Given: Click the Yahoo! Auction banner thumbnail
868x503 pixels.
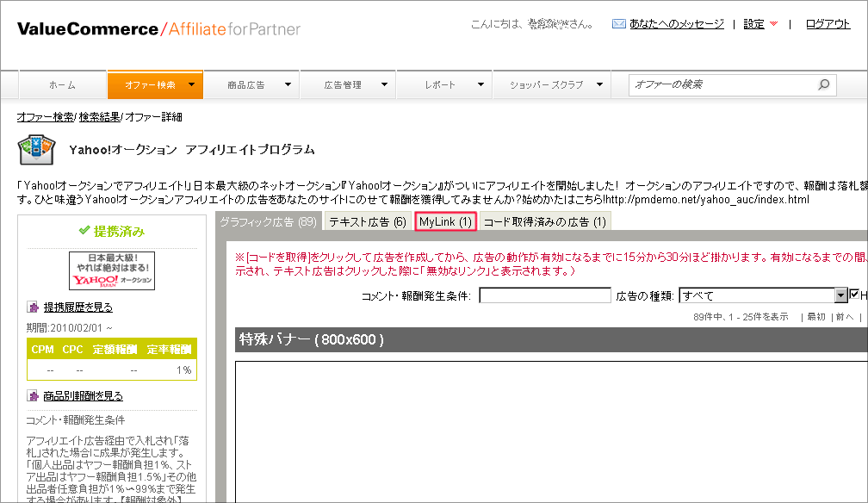Looking at the screenshot, I should [x=112, y=271].
